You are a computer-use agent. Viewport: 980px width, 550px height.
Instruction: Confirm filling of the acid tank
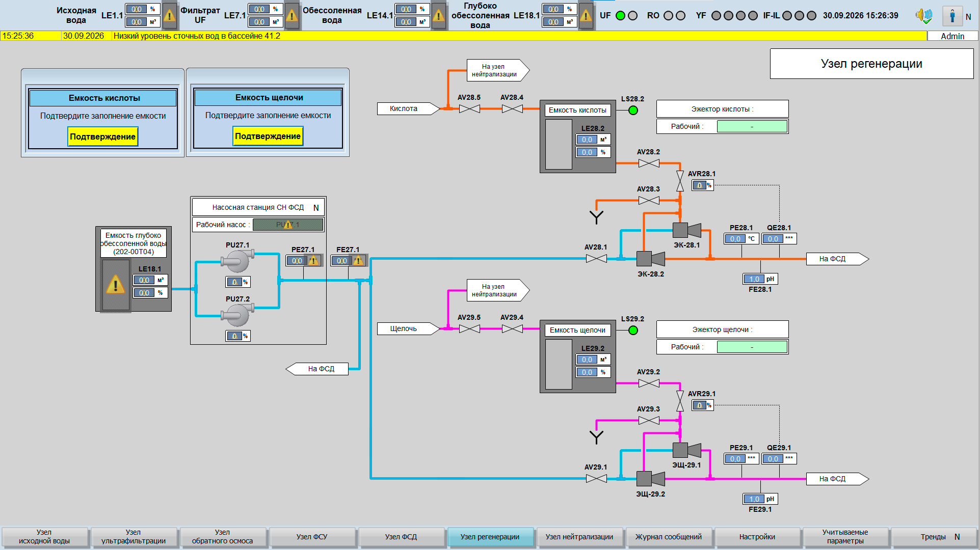tap(103, 136)
